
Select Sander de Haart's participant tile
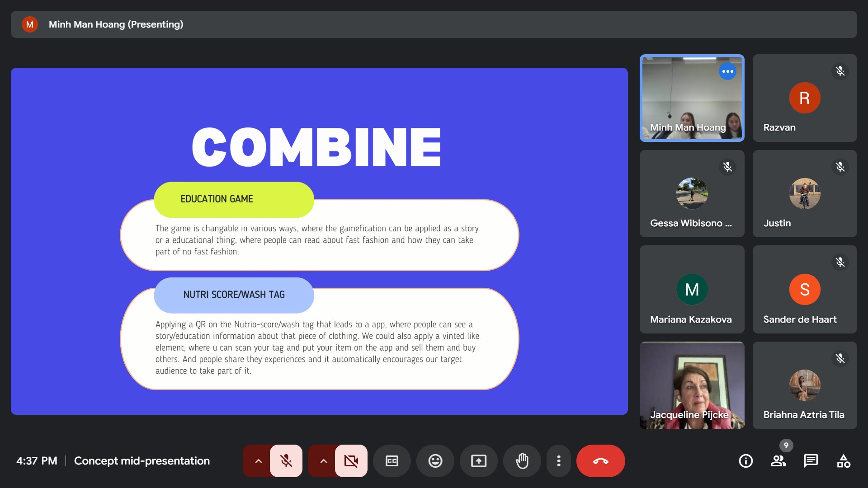(804, 290)
